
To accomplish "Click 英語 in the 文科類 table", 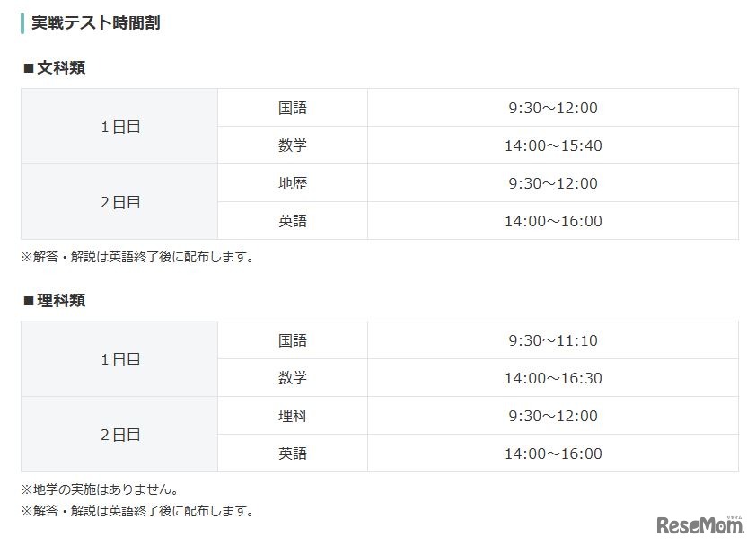I will 293,221.
